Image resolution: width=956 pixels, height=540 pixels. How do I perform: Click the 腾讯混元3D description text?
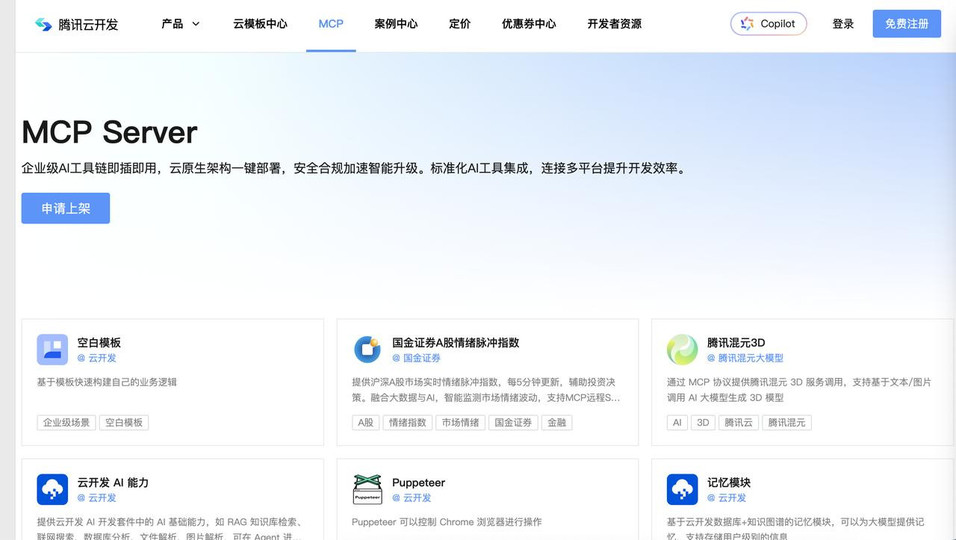click(x=799, y=389)
